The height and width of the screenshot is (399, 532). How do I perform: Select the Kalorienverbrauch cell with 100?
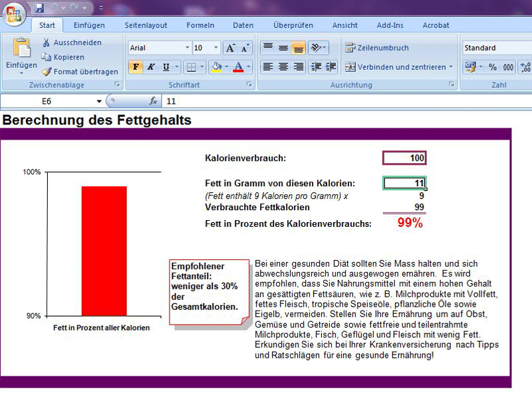[404, 158]
